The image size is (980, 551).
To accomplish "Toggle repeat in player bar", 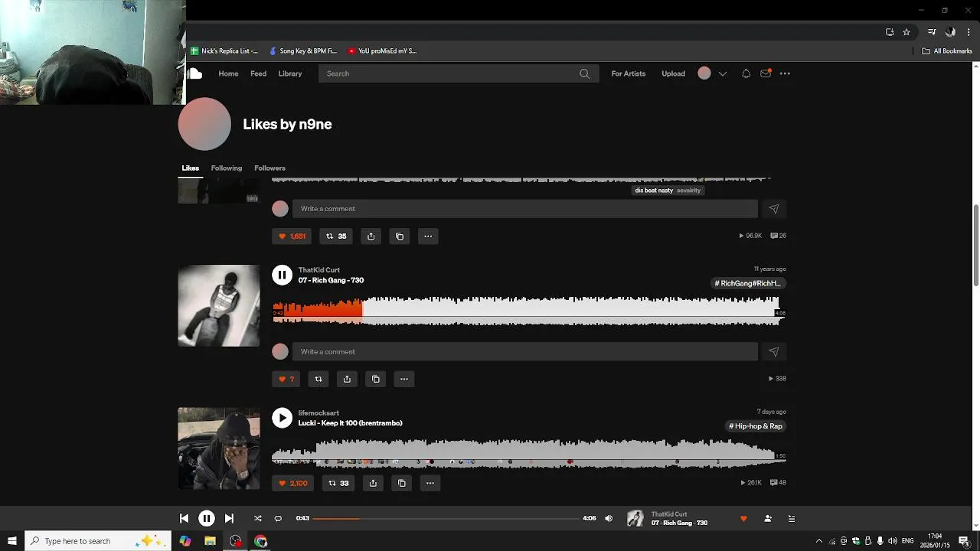I will [278, 518].
